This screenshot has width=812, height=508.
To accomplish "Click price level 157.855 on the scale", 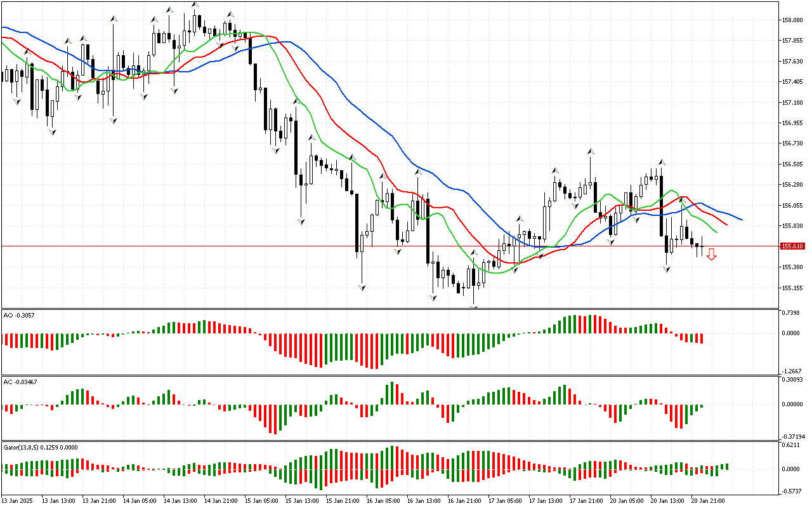I will [793, 41].
